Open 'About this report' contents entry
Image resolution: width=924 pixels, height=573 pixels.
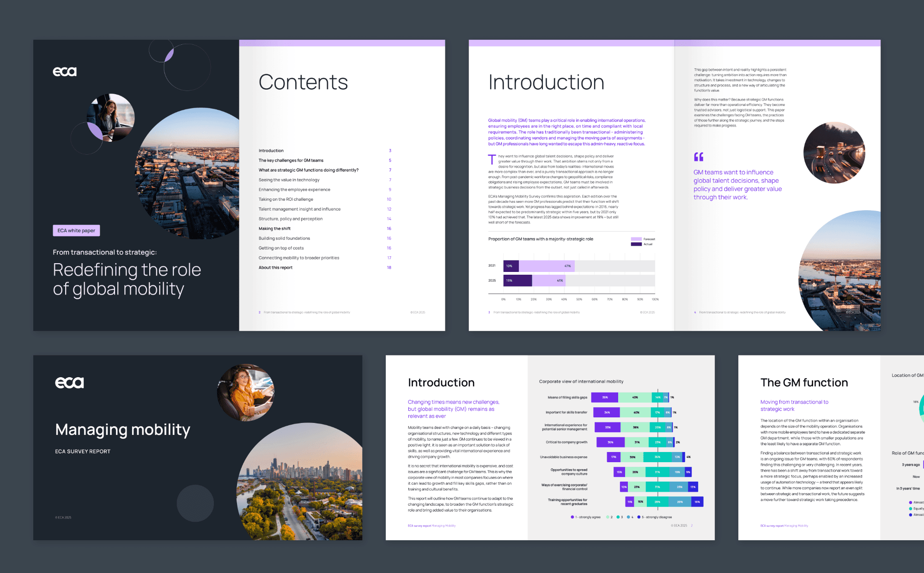[275, 268]
